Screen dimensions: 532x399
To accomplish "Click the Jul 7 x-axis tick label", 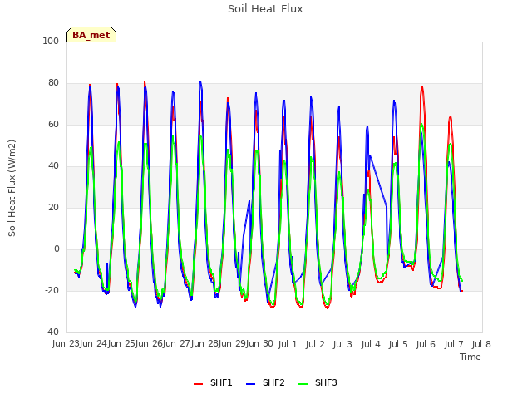I will click(454, 344).
